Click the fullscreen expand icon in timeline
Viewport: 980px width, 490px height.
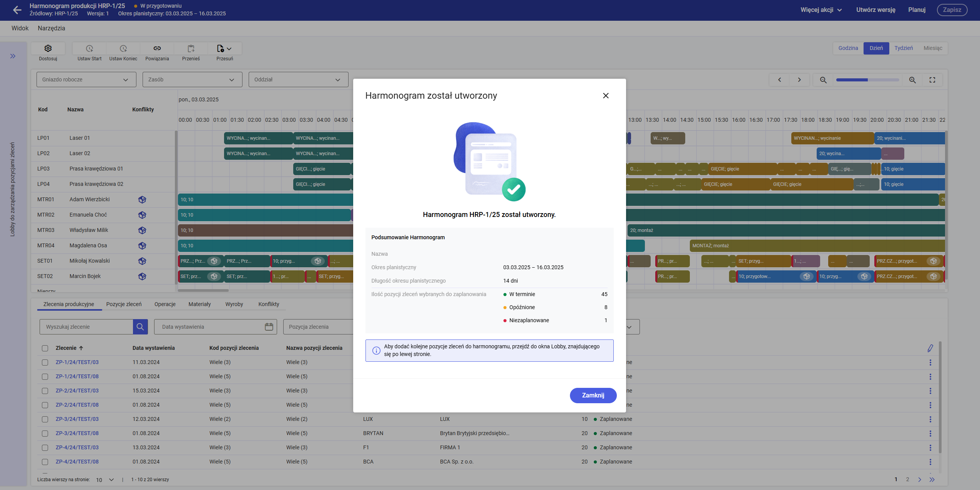[932, 80]
